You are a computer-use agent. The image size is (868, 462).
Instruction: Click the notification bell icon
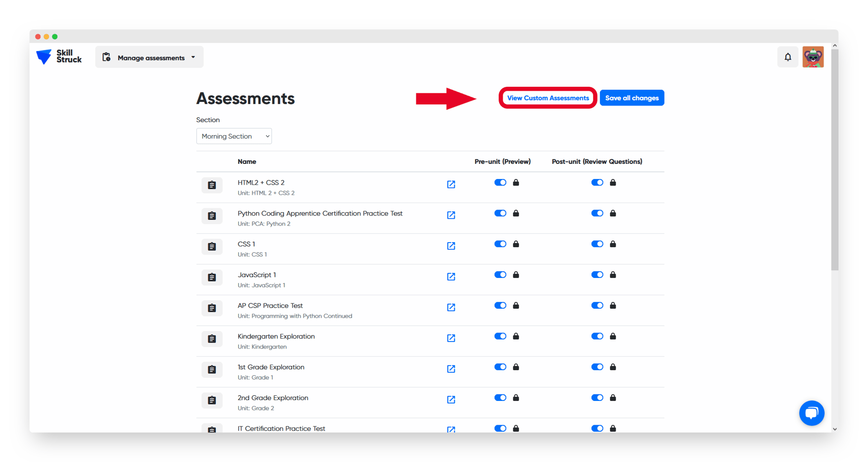788,57
